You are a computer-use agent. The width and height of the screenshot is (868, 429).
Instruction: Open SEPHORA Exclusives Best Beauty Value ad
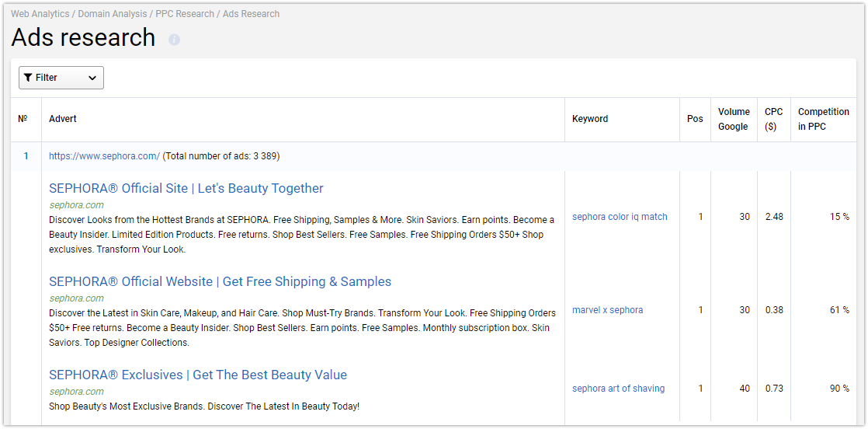click(198, 375)
